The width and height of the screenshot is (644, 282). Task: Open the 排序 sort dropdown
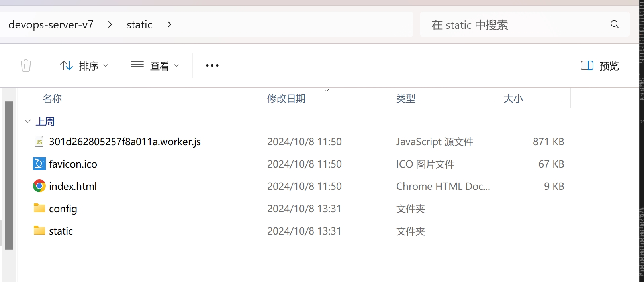click(84, 66)
